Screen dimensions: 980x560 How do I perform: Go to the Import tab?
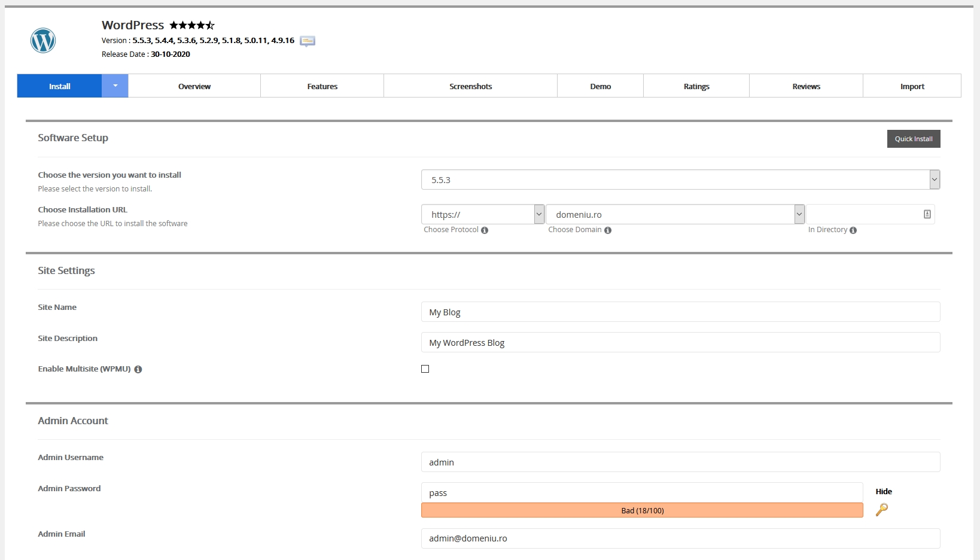[912, 86]
